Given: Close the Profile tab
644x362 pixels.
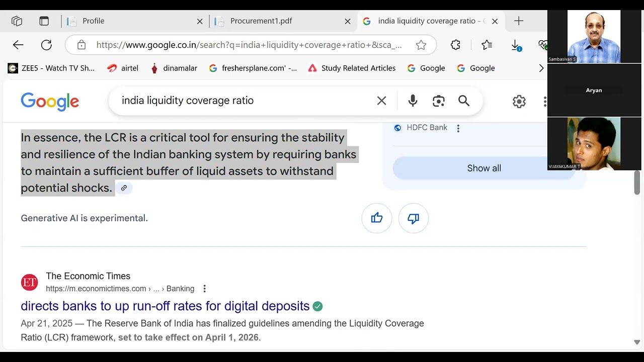Looking at the screenshot, I should [x=200, y=21].
